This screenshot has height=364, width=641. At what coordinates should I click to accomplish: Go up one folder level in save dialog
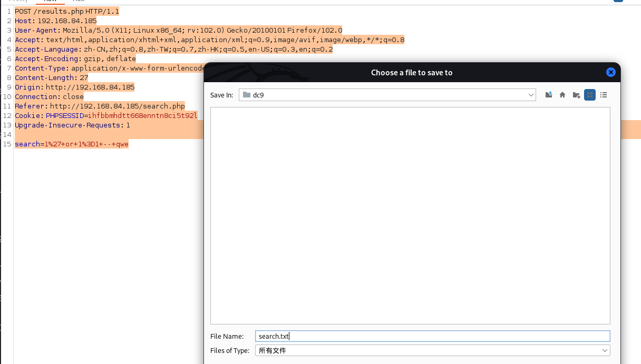[x=549, y=95]
